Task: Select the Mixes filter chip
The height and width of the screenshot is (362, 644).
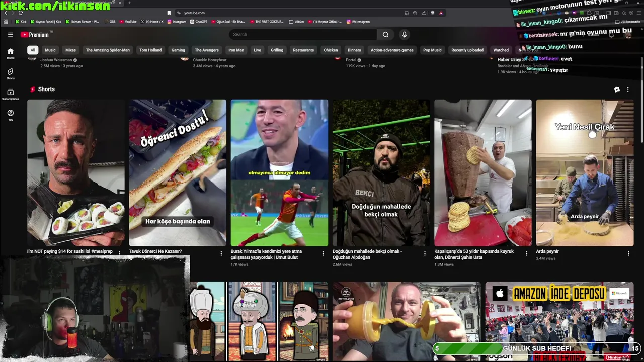Action: click(70, 50)
